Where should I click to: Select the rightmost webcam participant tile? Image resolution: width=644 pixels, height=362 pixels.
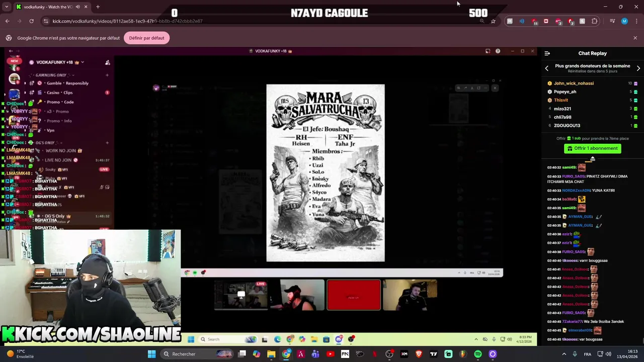[x=410, y=295]
